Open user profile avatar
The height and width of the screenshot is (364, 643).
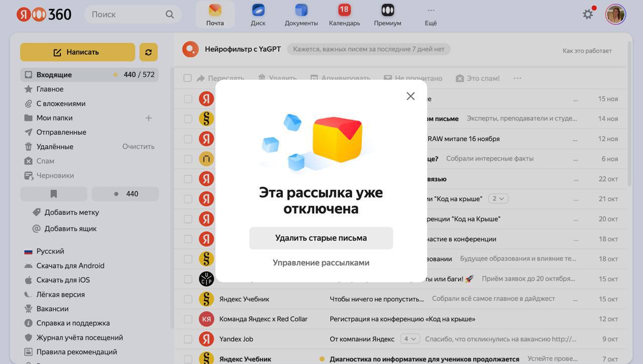(x=615, y=15)
